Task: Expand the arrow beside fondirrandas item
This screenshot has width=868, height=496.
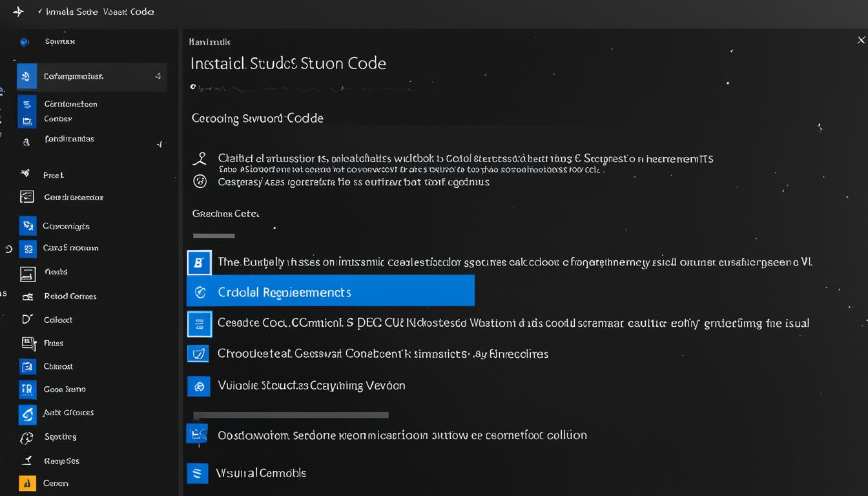Action: pos(159,144)
